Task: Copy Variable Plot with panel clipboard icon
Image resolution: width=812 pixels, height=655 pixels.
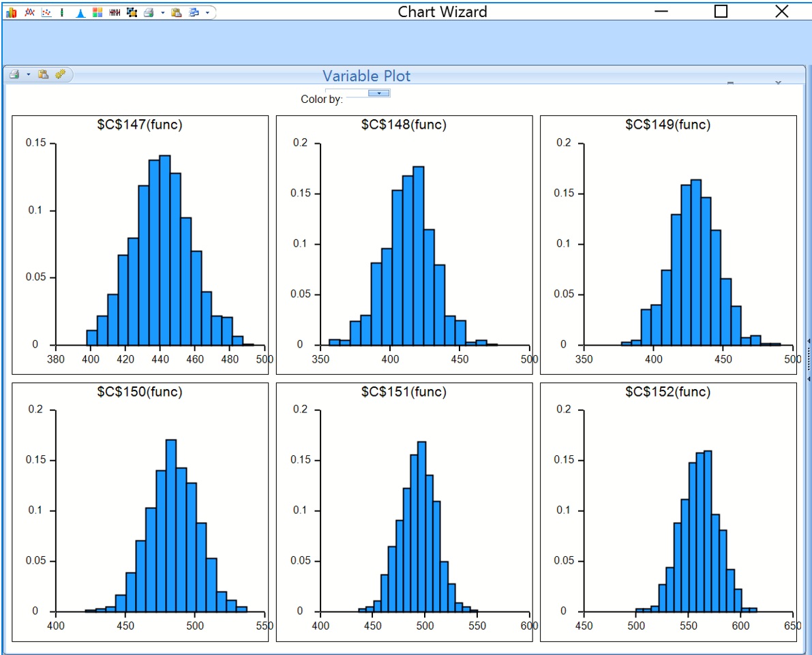Action: [43, 74]
